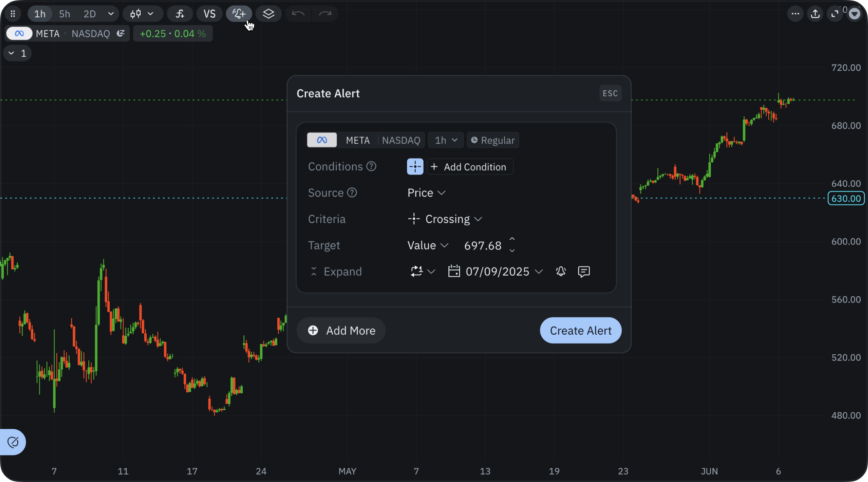Open the layers stack icon
868x482 pixels.
pos(268,14)
